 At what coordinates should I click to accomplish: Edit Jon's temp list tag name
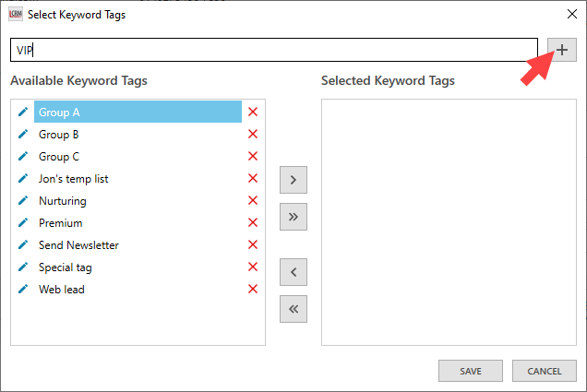[23, 179]
